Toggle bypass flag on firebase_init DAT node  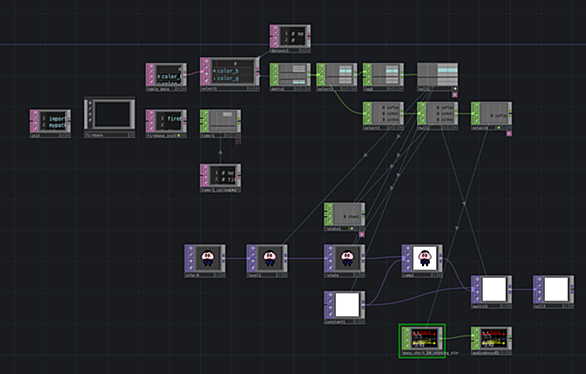click(x=150, y=118)
